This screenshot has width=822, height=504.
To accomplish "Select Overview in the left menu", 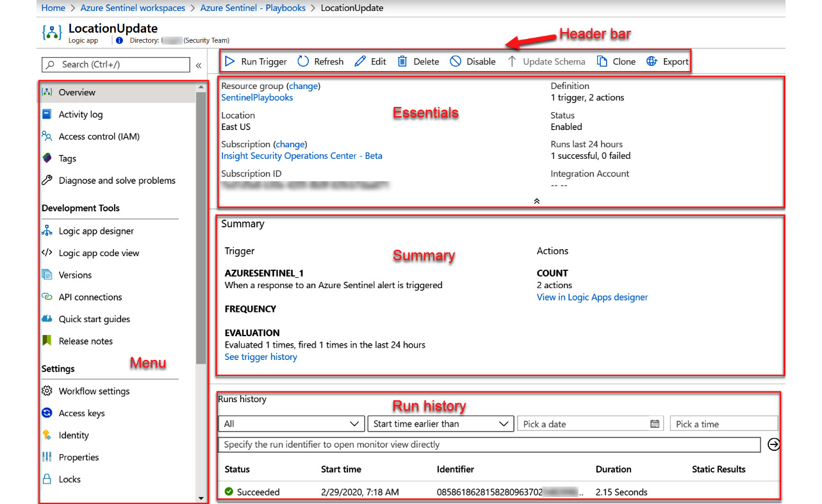I will [x=117, y=92].
